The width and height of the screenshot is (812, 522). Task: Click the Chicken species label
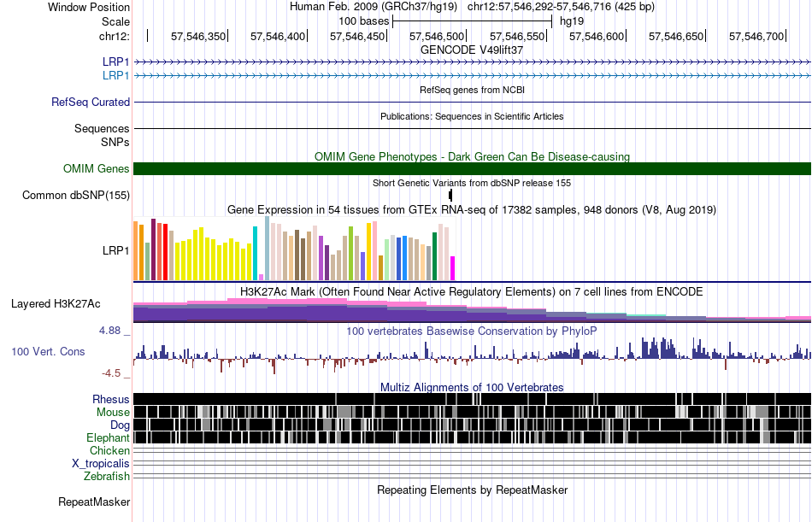109,450
